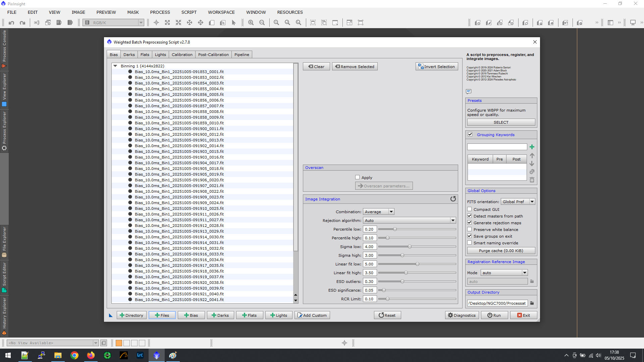Image resolution: width=644 pixels, height=362 pixels.
Task: Click the move keyword up arrow icon
Action: (532, 156)
